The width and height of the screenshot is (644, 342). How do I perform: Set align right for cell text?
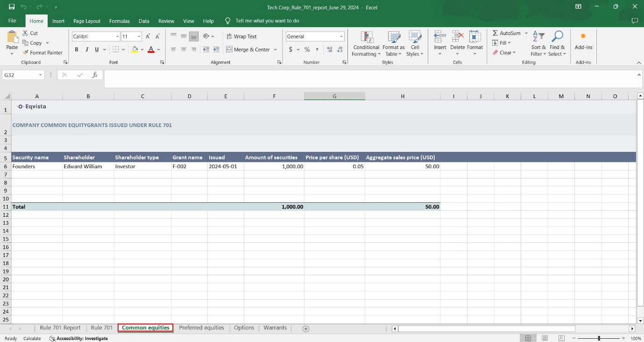(x=194, y=50)
